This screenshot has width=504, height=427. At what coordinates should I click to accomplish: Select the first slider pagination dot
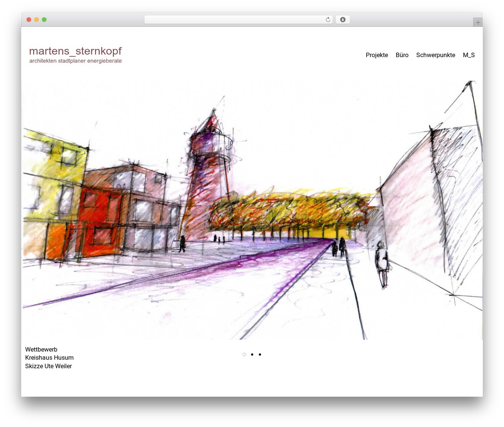click(244, 355)
